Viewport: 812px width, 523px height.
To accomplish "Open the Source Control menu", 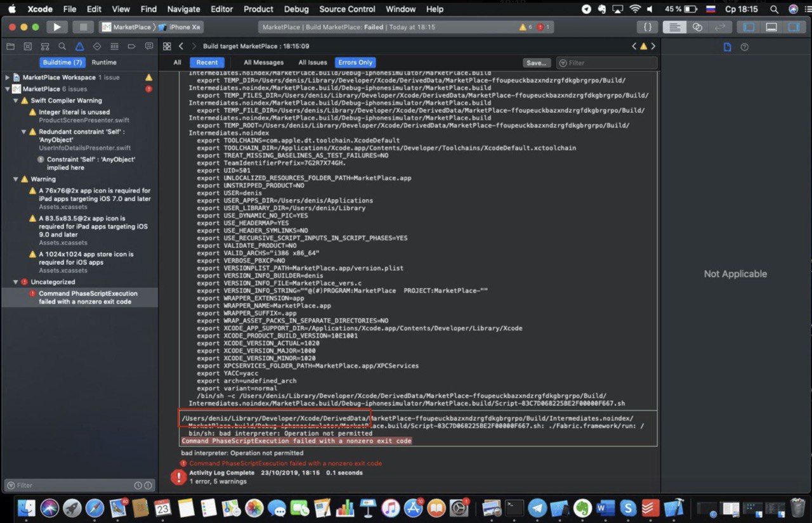I will pos(347,9).
